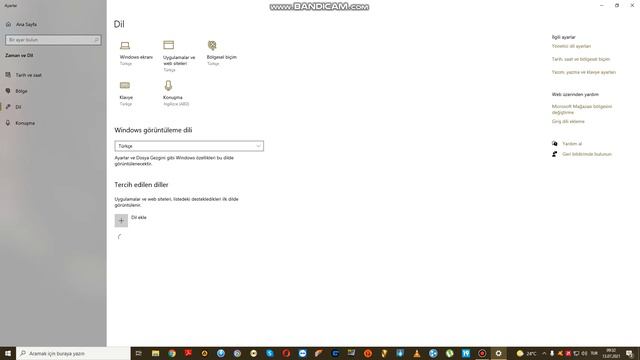Open Giriş dili ekleme help link
The image size is (640, 360).
coord(568,121)
